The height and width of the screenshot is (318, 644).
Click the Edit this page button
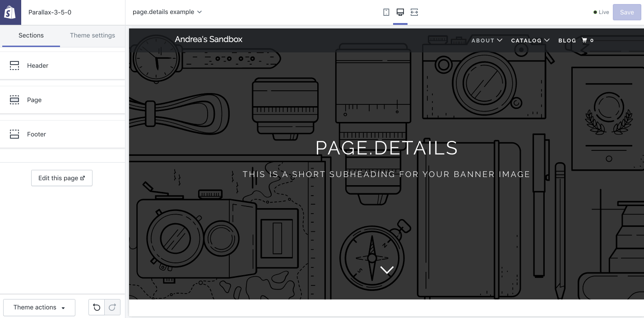click(x=62, y=178)
